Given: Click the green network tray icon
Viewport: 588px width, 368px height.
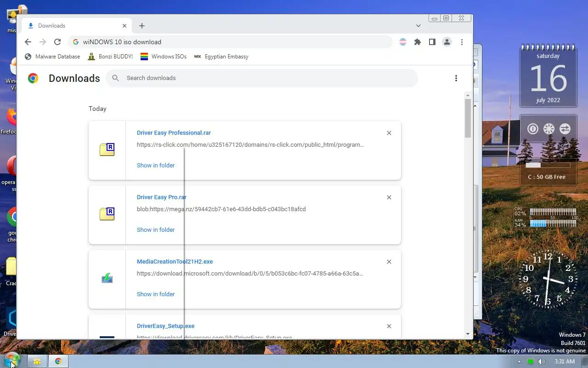Looking at the screenshot, I should pyautogui.click(x=531, y=362).
